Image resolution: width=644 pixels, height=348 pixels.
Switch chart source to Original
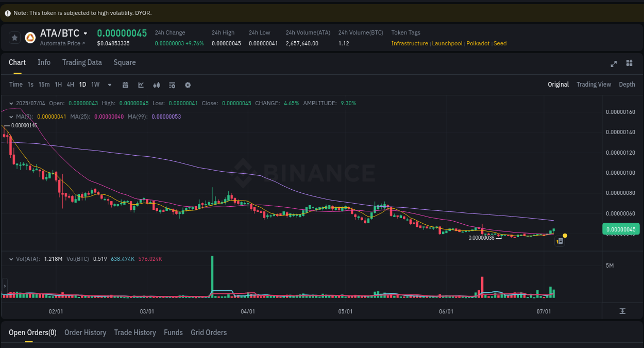pyautogui.click(x=558, y=84)
